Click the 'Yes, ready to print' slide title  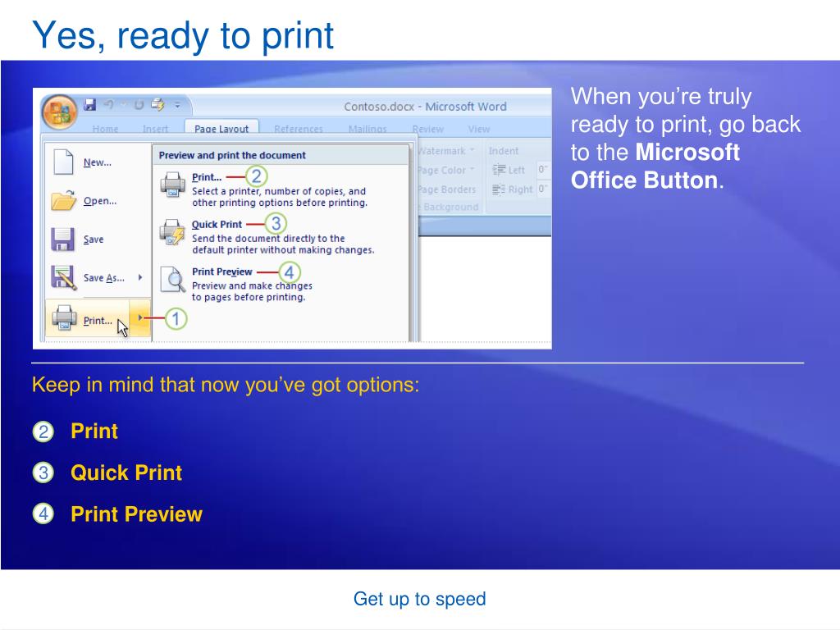click(183, 35)
